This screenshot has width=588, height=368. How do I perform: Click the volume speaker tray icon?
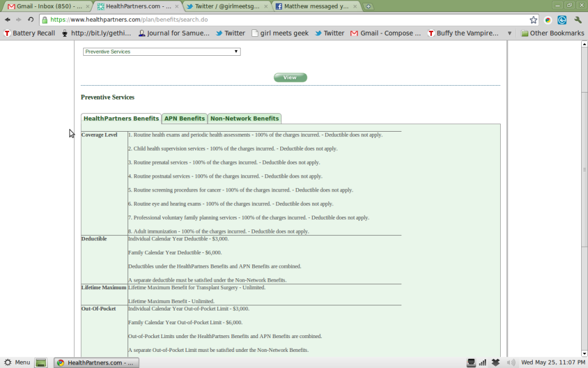(510, 362)
